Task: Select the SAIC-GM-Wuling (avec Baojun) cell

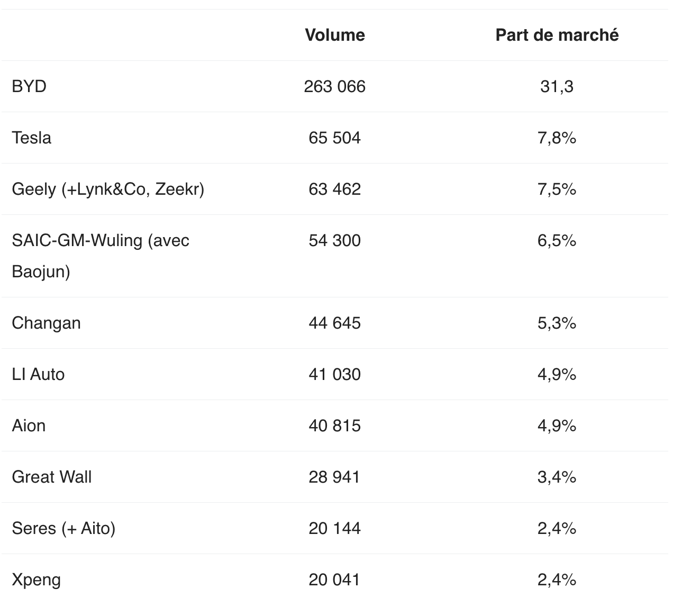Action: coord(101,256)
